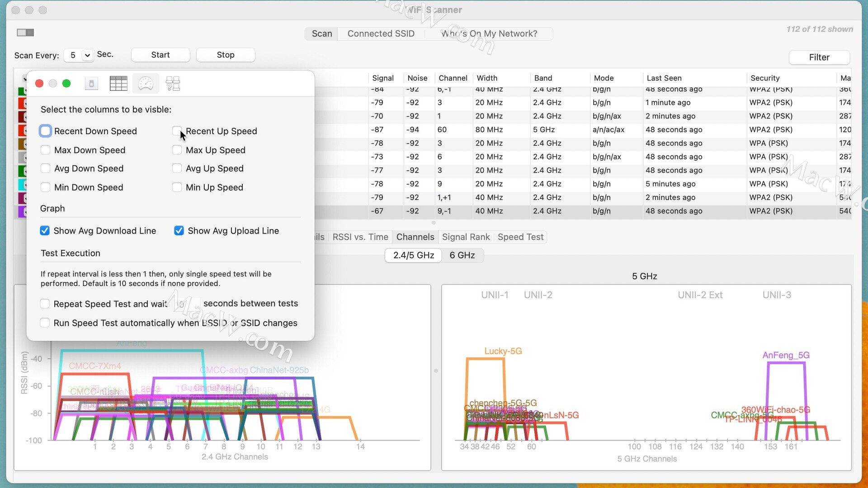The width and height of the screenshot is (868, 488).
Task: Check the Max Up Speed column
Action: coord(177,150)
